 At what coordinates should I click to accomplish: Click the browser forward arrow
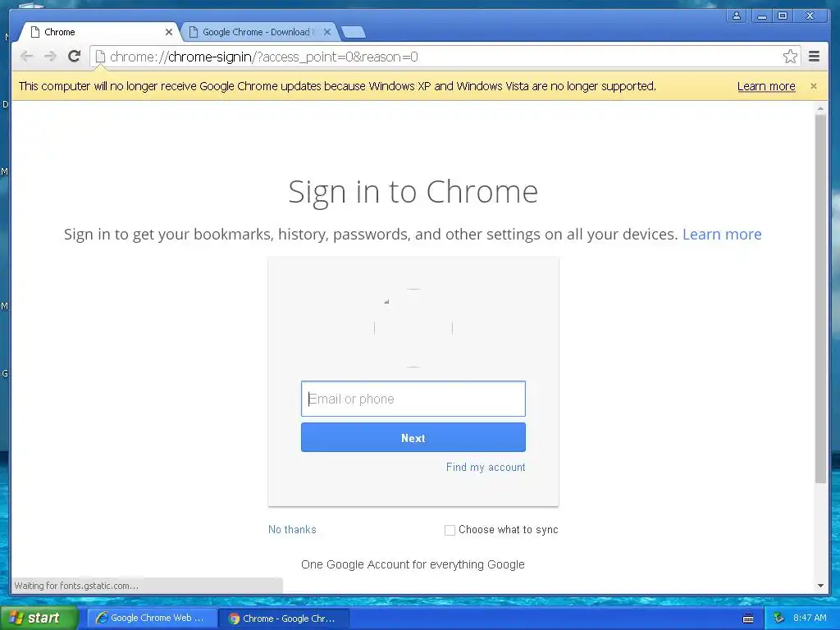(x=50, y=57)
